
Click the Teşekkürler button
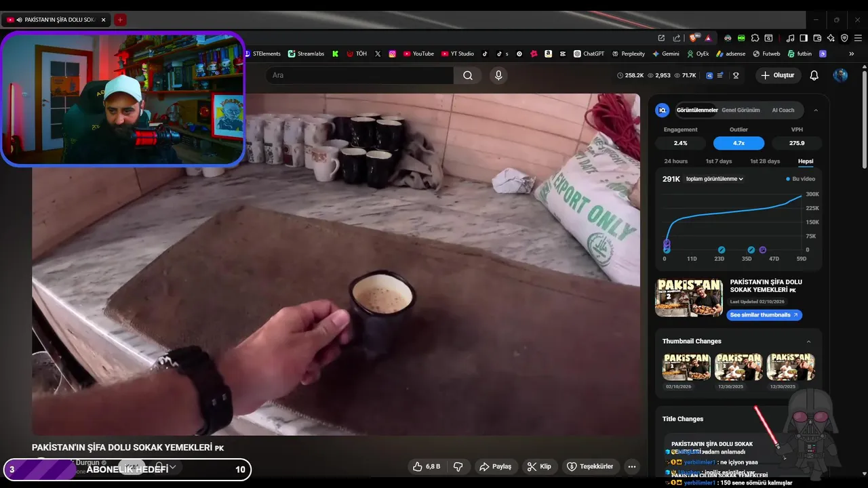590,466
